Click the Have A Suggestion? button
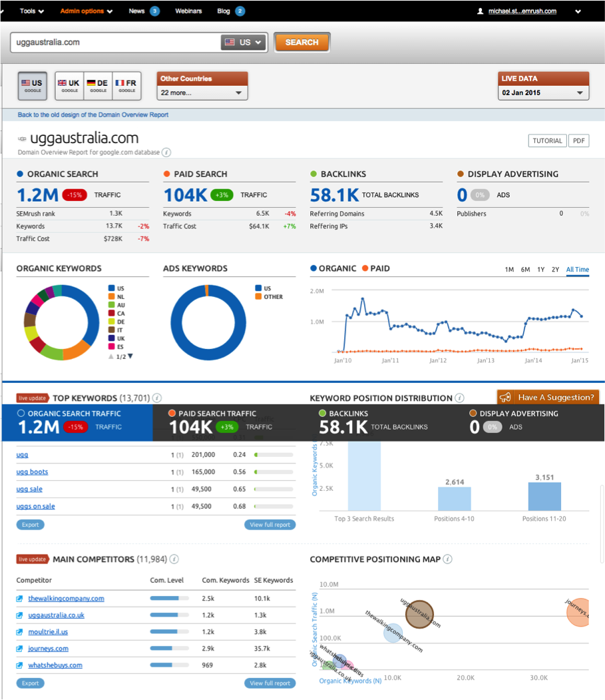Screen dimensions: 605x700 point(548,398)
